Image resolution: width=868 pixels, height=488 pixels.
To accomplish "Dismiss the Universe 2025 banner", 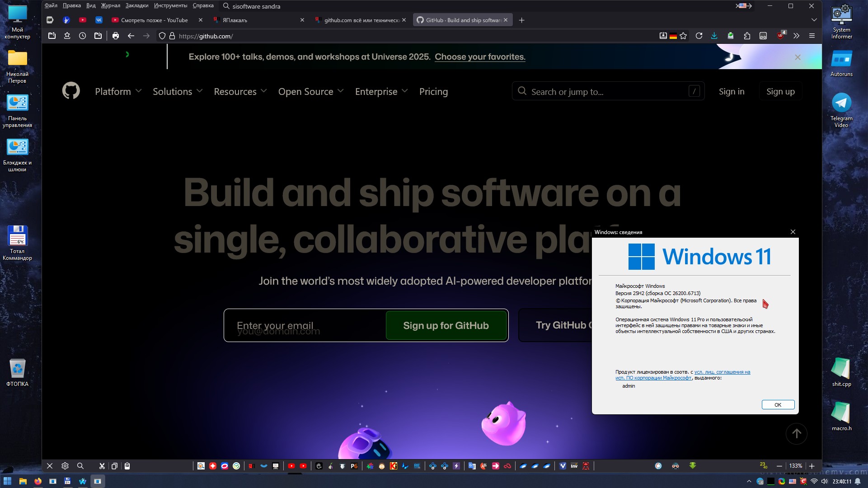I will click(x=798, y=57).
